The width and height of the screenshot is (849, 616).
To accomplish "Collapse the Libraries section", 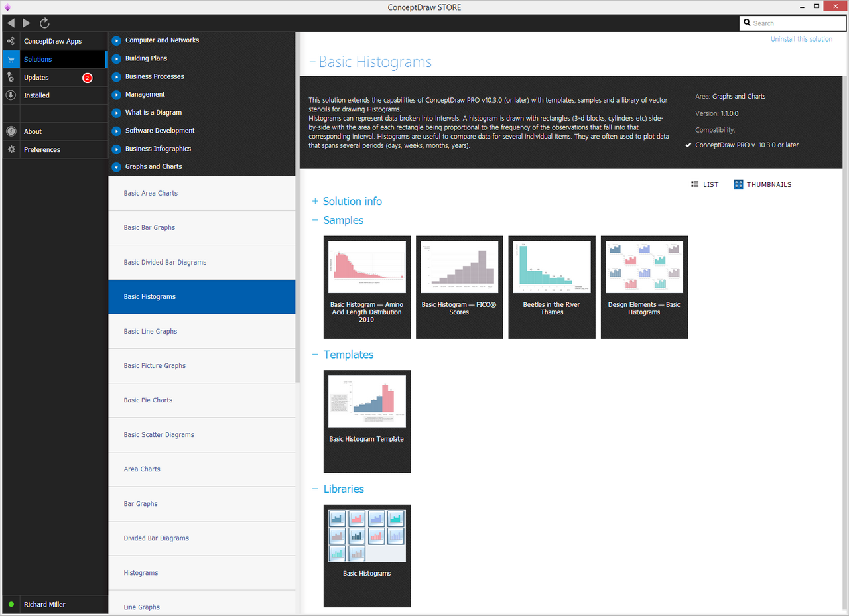I will coord(315,489).
